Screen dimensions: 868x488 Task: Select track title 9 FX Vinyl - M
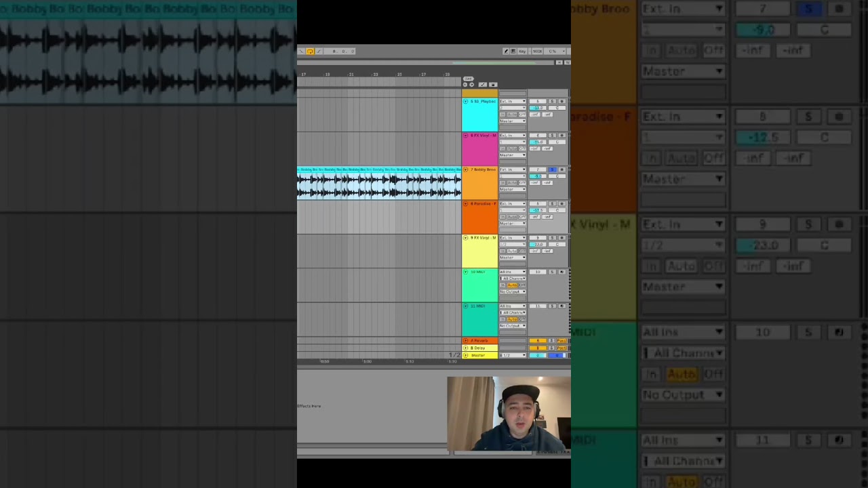[x=484, y=238]
